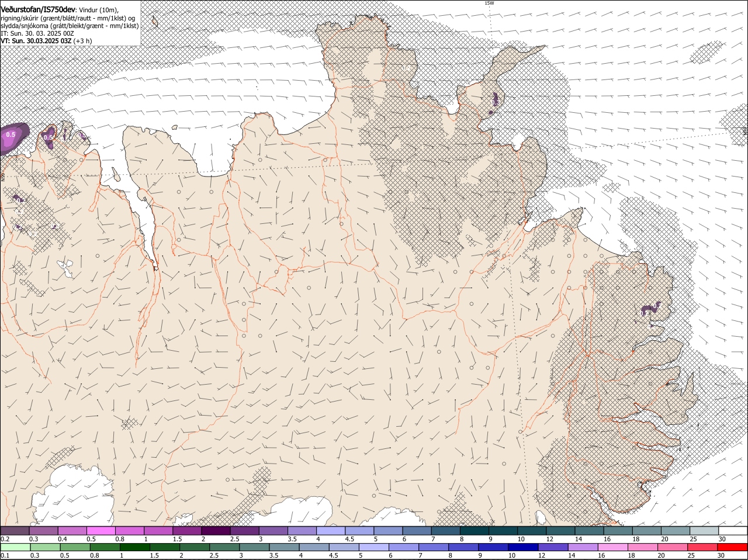Select lower legend swatch between 0.5 and 0.8
Screen dimensions: 748x560
pyautogui.click(x=75, y=547)
